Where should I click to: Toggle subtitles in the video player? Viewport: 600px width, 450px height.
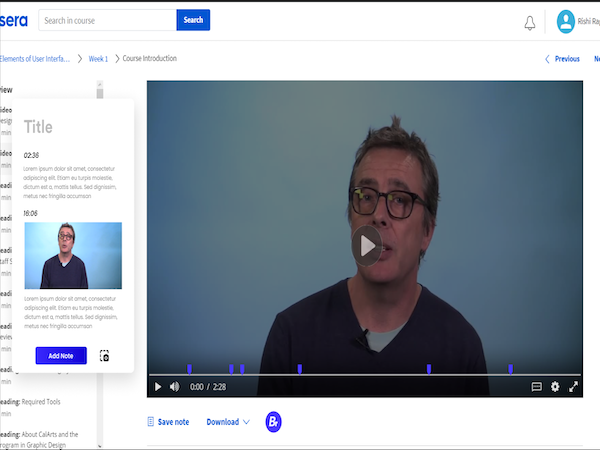(536, 386)
